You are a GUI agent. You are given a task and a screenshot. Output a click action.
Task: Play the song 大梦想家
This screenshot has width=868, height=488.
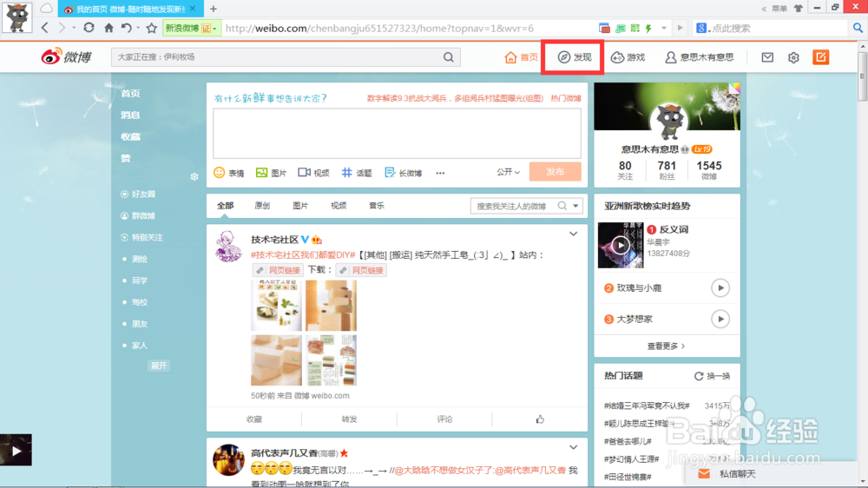coord(720,319)
